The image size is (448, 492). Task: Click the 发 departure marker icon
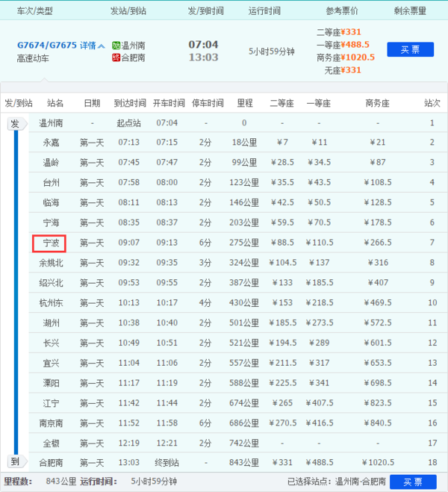point(15,124)
